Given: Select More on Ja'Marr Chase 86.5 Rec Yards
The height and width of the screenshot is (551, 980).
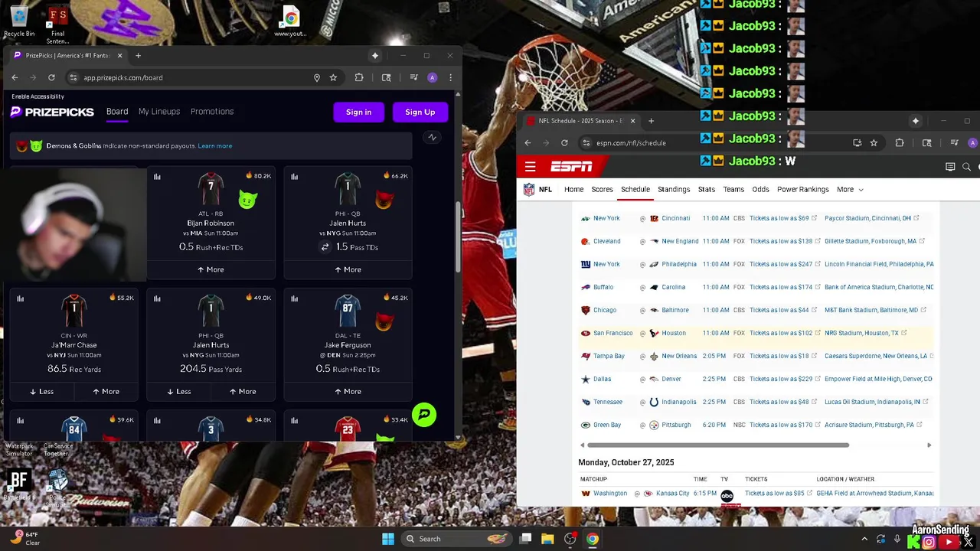Looking at the screenshot, I should (106, 391).
